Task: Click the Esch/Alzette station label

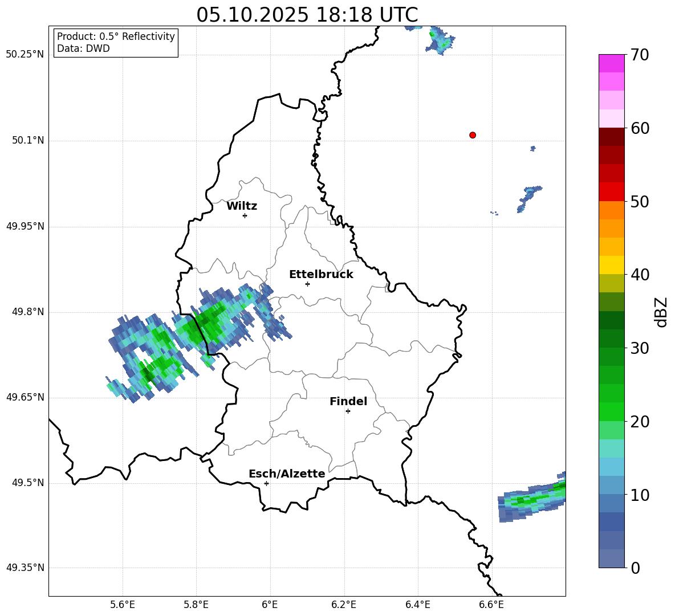Action: point(287,474)
